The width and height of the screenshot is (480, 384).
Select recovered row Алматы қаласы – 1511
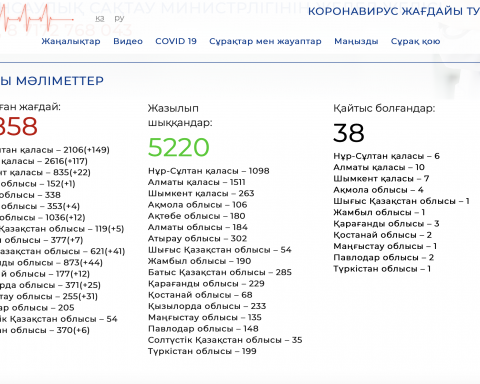point(197,182)
